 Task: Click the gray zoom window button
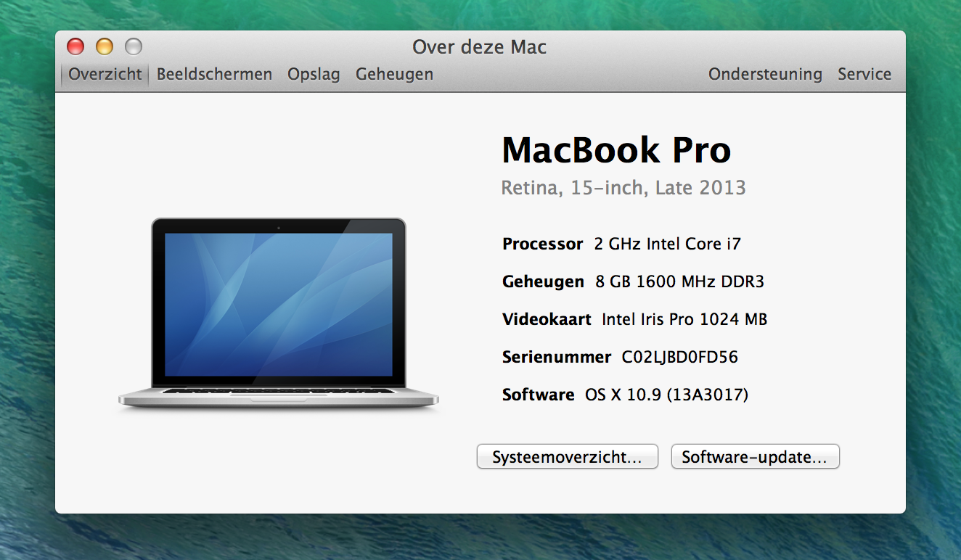pos(134,47)
